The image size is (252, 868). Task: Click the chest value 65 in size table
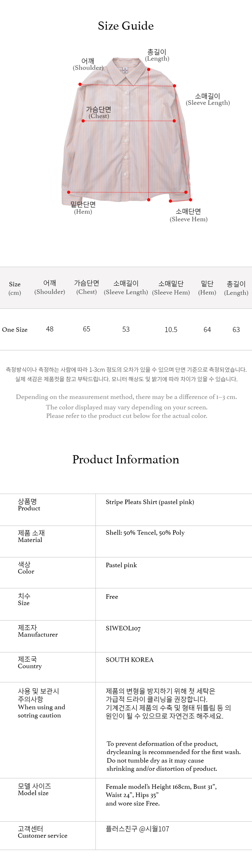[86, 329]
